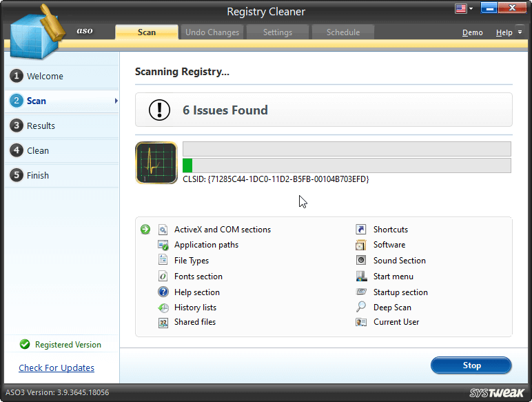This screenshot has height=402, width=532.
Task: Click the Startup section icon
Action: click(361, 291)
